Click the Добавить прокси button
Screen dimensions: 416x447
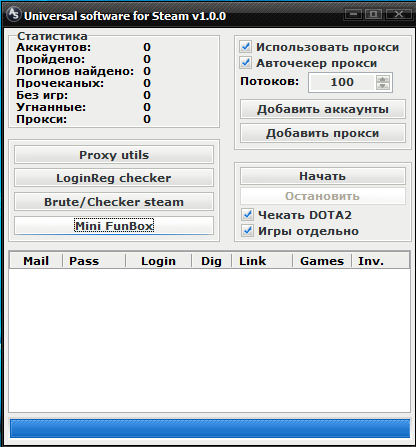coord(323,133)
